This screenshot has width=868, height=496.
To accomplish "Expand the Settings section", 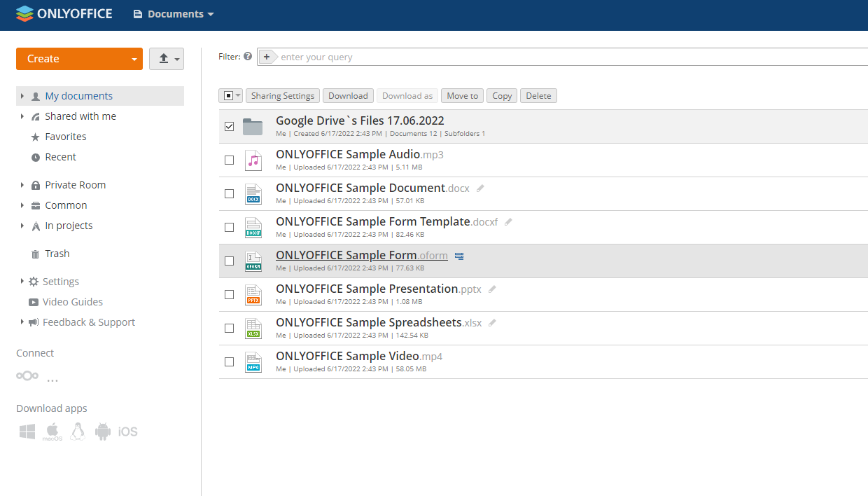I will click(x=21, y=281).
